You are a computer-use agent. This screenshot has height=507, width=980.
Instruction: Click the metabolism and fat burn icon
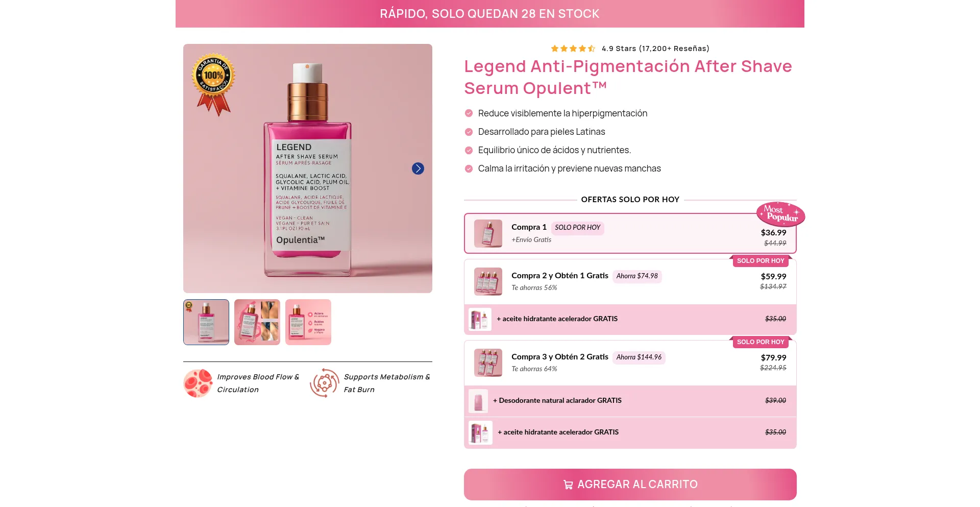click(325, 383)
